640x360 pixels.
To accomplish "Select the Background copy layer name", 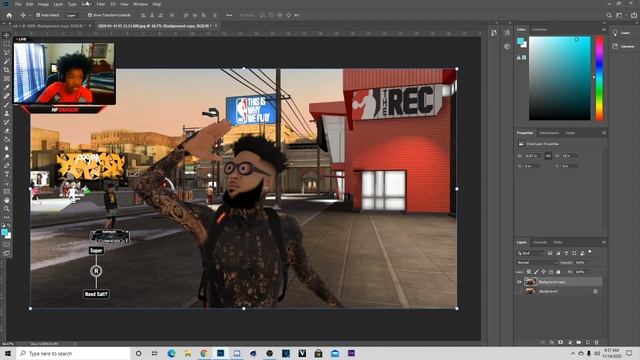I will point(551,282).
